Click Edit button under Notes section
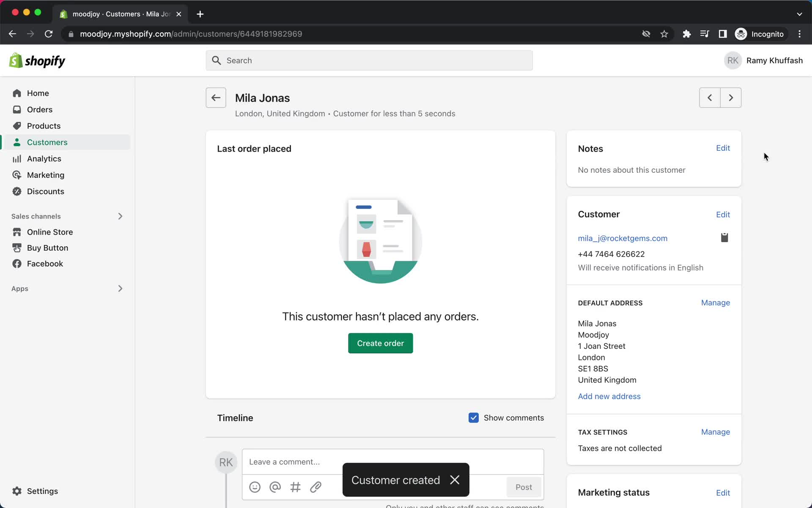The image size is (812, 508). coord(723,147)
